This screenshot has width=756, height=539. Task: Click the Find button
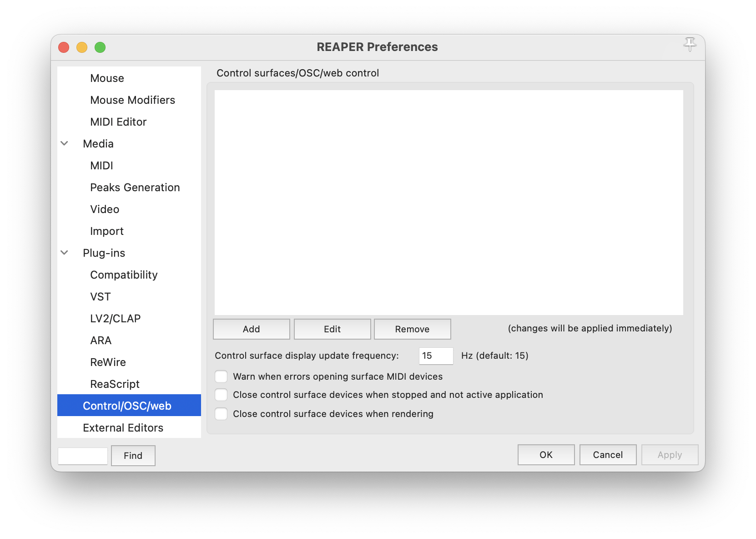[133, 456]
